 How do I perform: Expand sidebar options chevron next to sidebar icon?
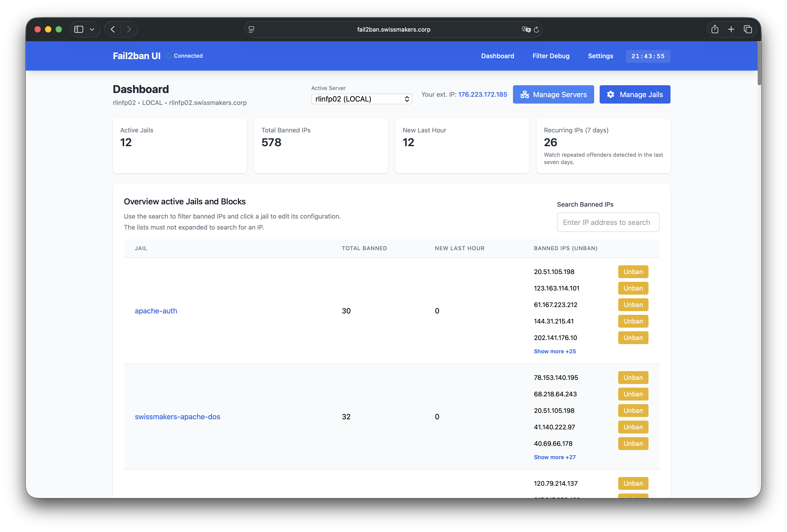pos(92,30)
